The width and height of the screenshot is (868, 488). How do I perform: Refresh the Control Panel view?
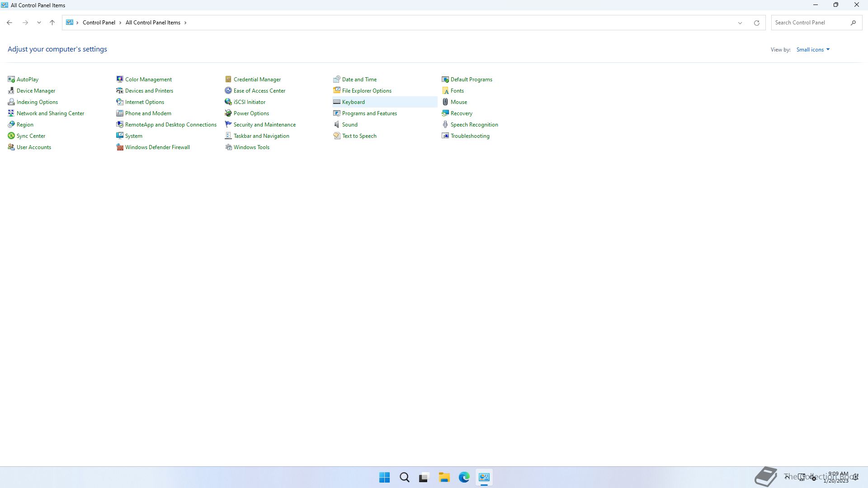[x=756, y=23]
